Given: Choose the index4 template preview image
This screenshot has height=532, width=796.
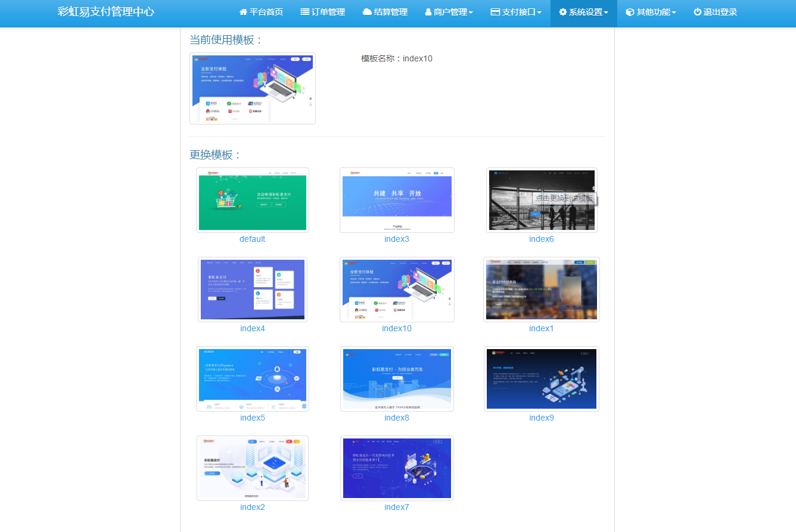Looking at the screenshot, I should pyautogui.click(x=253, y=290).
